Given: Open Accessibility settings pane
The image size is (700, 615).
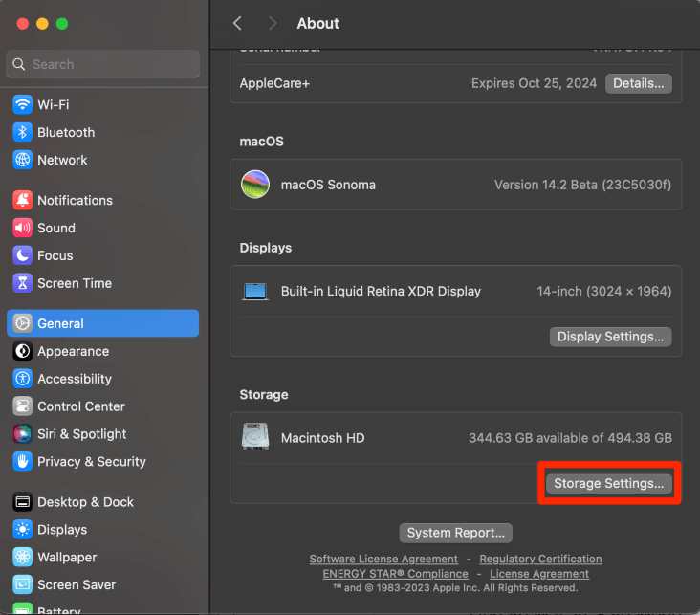Looking at the screenshot, I should coord(74,379).
